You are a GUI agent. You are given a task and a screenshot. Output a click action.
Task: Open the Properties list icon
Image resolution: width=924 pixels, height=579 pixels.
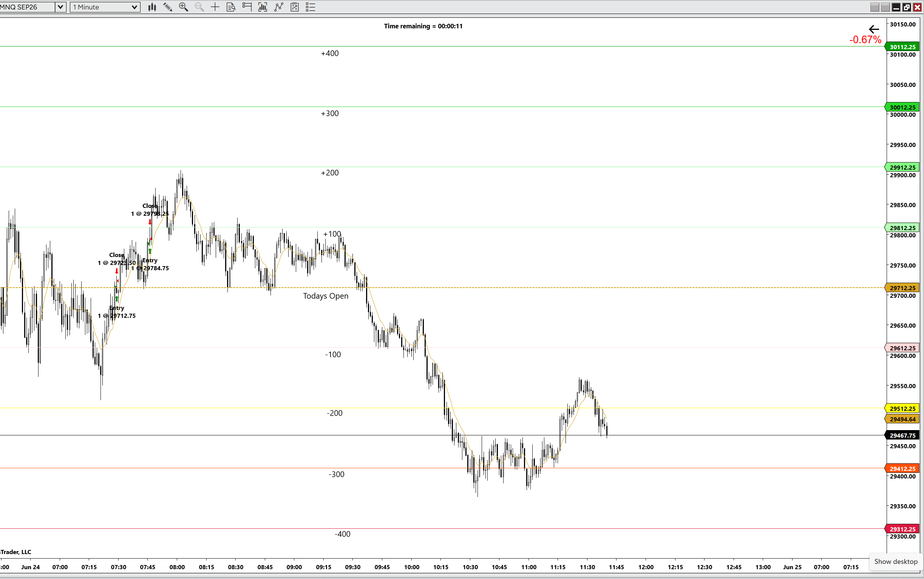[311, 7]
